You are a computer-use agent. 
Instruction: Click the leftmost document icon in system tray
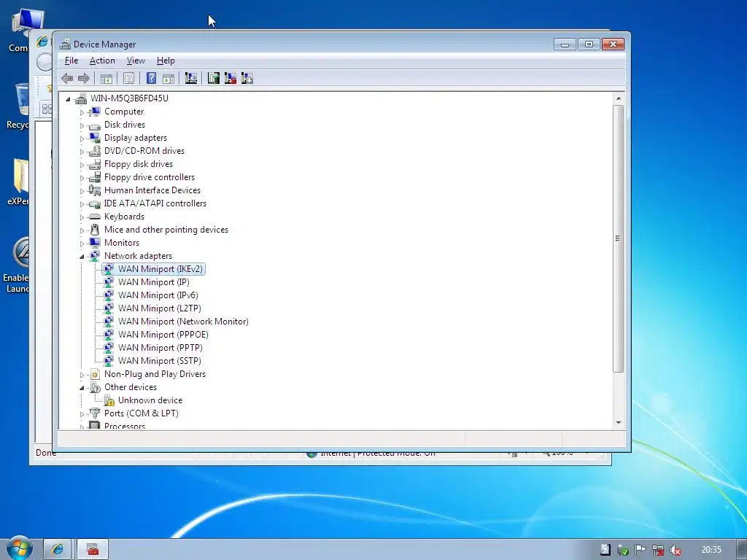tap(605, 550)
